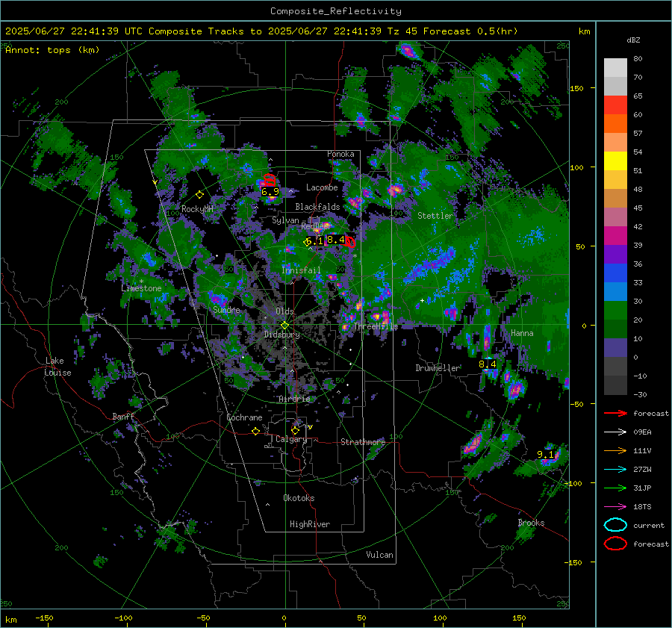
Task: Select the 6.9 storm top annotation
Action: (x=270, y=192)
